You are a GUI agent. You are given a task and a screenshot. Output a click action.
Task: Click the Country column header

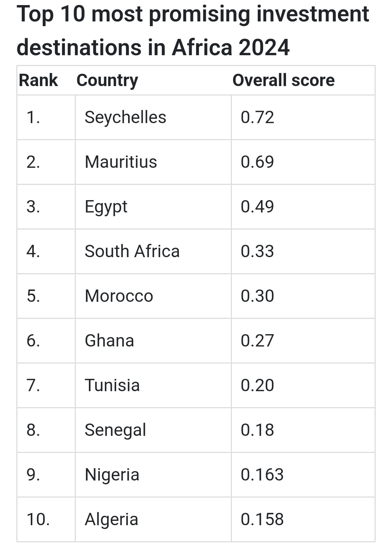pos(107,80)
